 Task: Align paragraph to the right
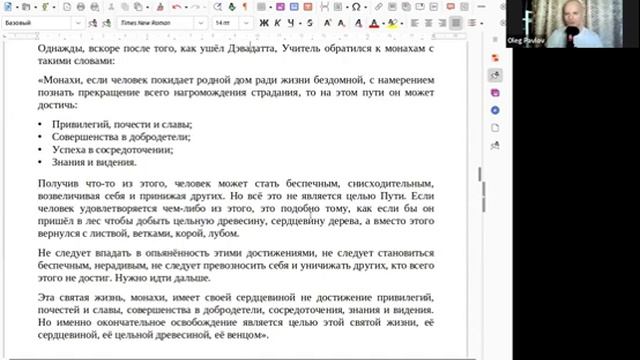[442, 23]
